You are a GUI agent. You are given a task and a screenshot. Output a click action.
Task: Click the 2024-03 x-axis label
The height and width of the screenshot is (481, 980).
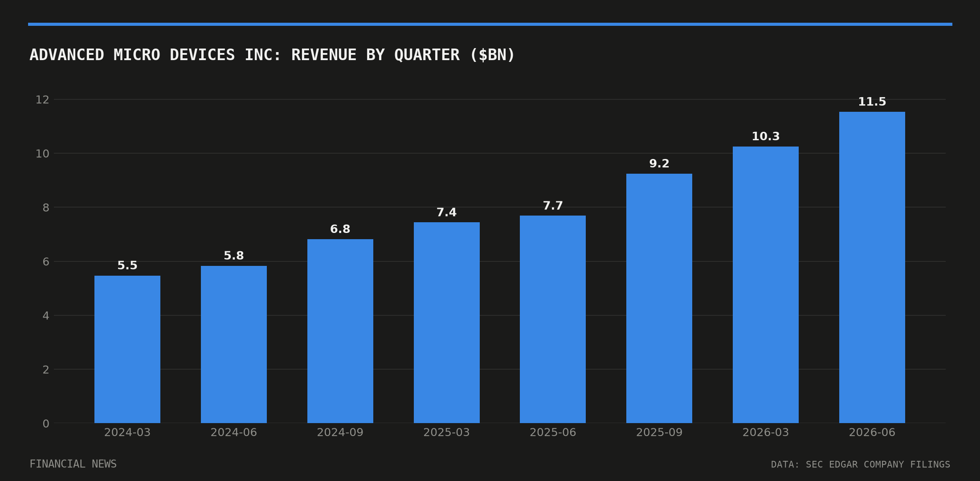pos(127,432)
